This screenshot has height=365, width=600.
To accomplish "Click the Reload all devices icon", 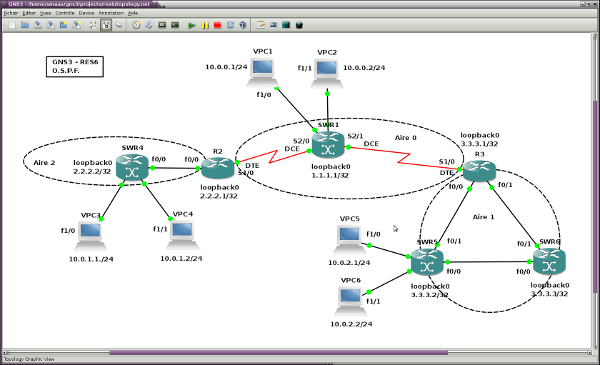I will click(x=230, y=25).
